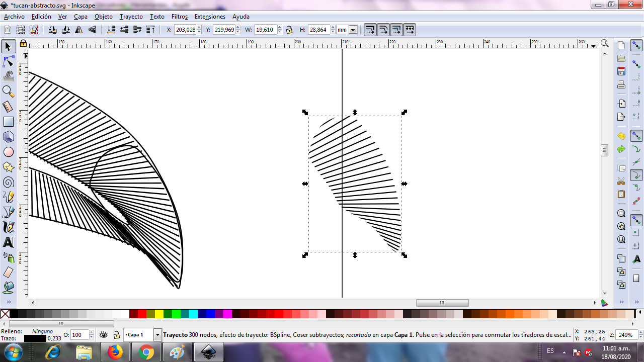Screen dimensions: 644x362
Task: Select the Spiral tool
Action: (x=8, y=182)
